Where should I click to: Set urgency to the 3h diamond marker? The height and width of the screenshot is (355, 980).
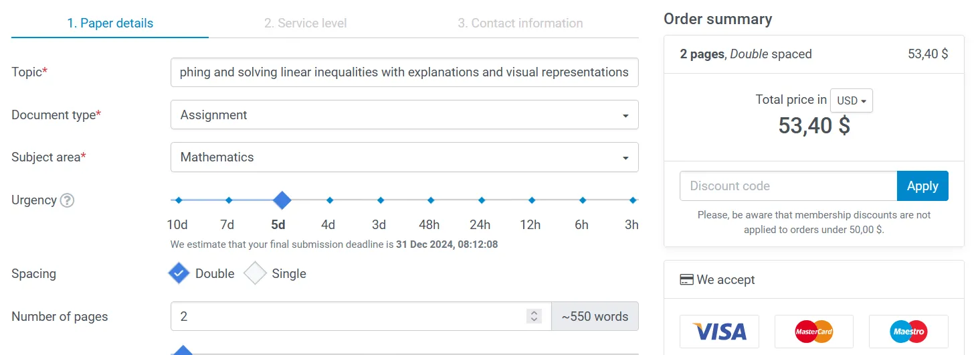pyautogui.click(x=632, y=200)
